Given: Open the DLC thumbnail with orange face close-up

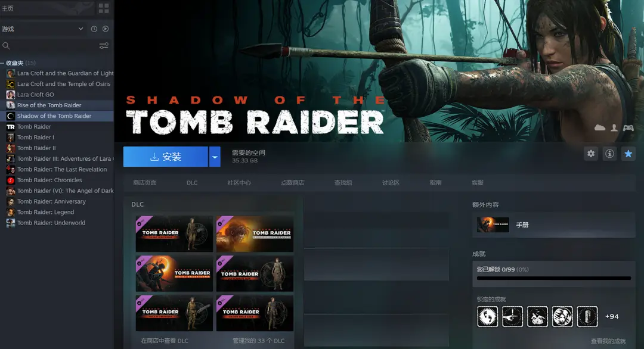Looking at the screenshot, I should (x=255, y=234).
